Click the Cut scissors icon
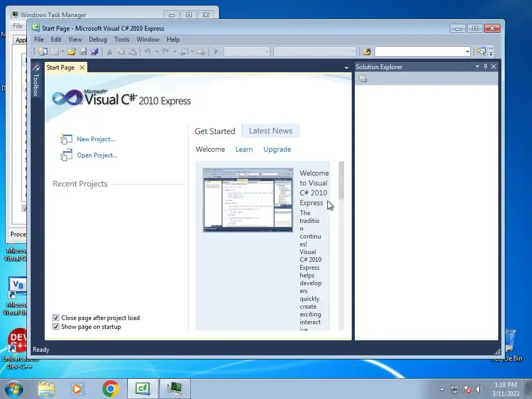 (109, 51)
